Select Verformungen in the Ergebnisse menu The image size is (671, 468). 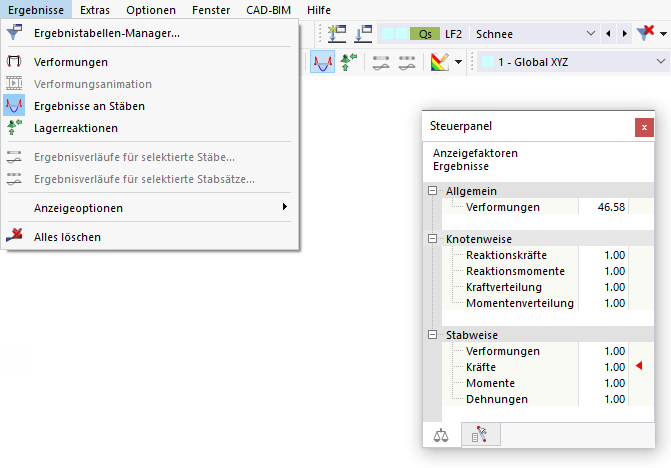pyautogui.click(x=150, y=62)
